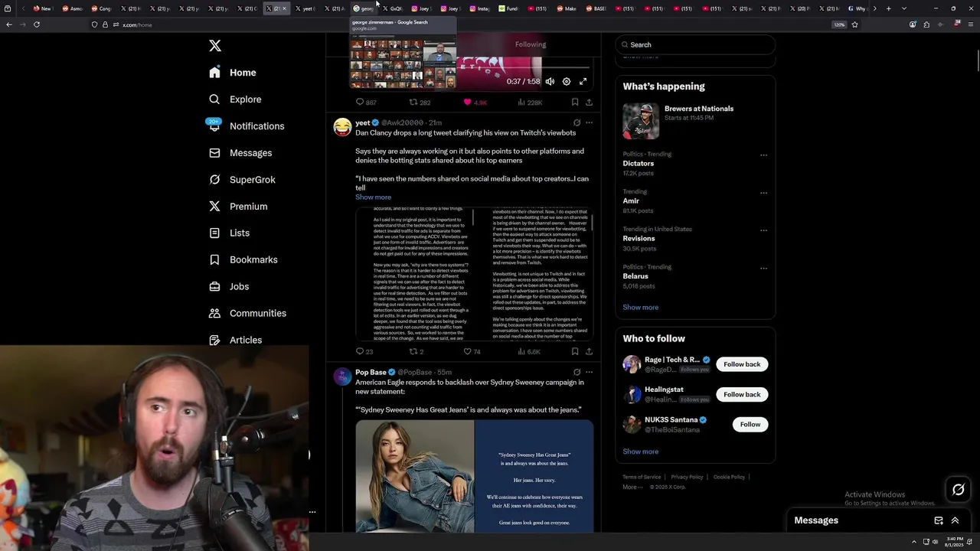Screen dimensions: 980x551
Task: Show more under What's happening
Action: click(640, 307)
